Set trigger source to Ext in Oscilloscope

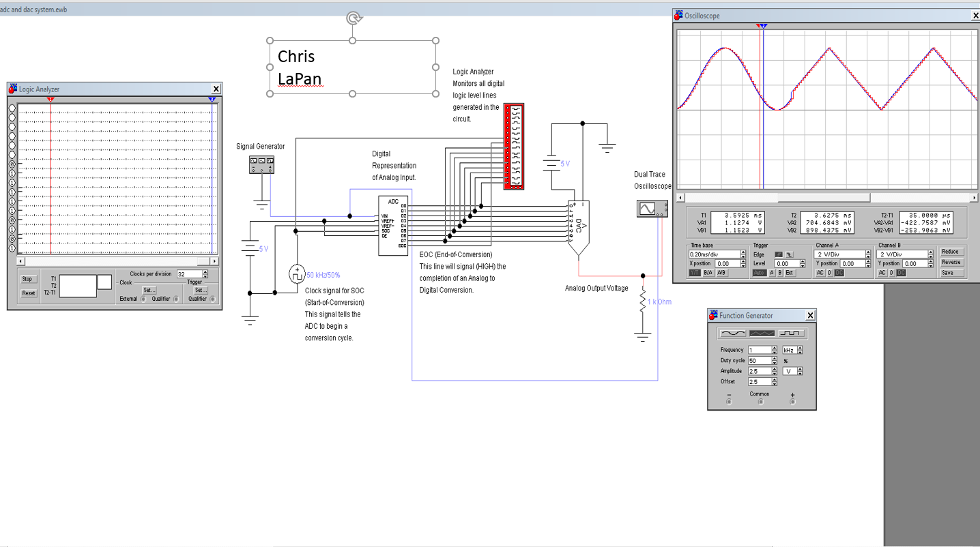[789, 273]
